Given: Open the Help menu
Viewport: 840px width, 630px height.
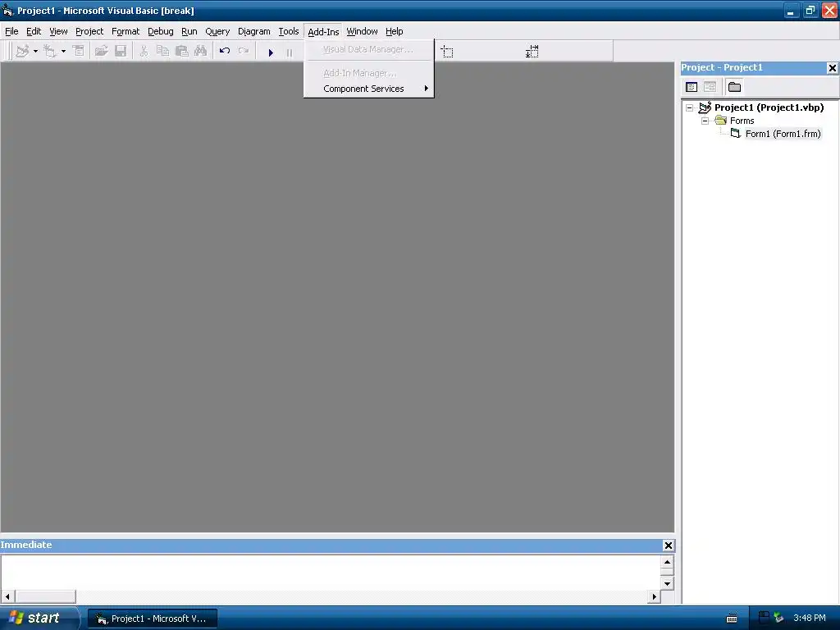Looking at the screenshot, I should [x=394, y=32].
